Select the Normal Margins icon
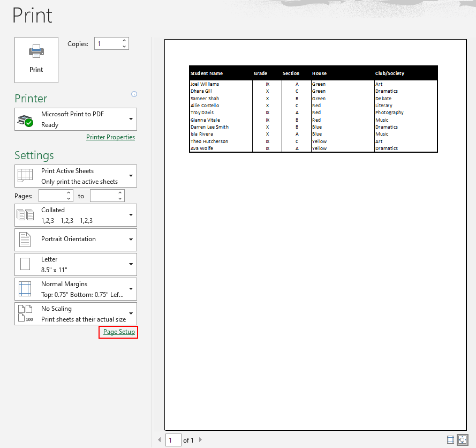476x448 pixels. (x=24, y=289)
